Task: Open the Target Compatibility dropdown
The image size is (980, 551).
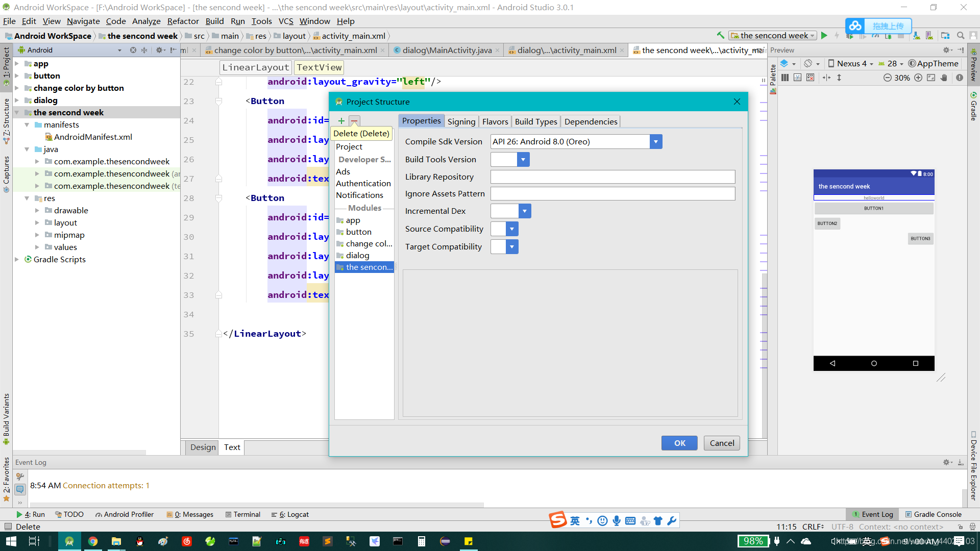Action: point(512,247)
